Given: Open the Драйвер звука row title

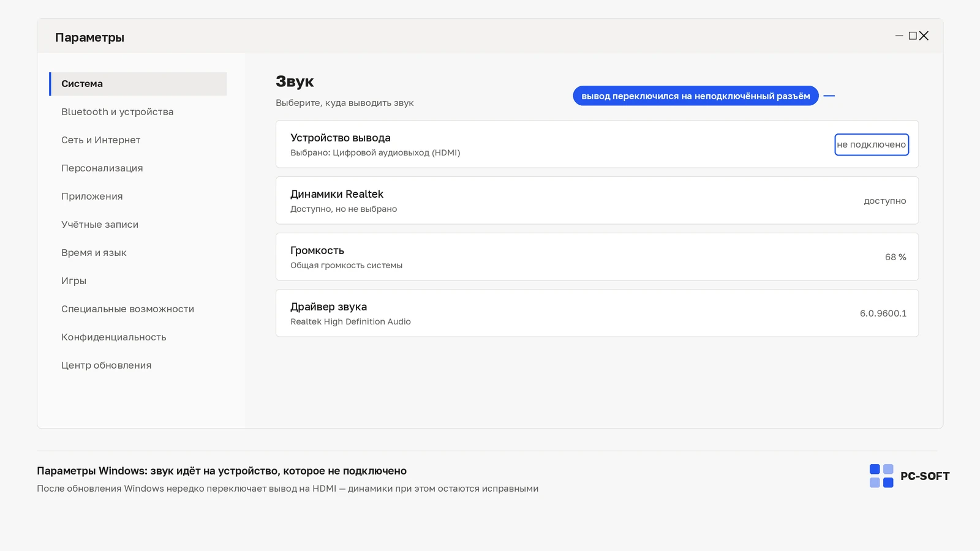Looking at the screenshot, I should coord(329,307).
